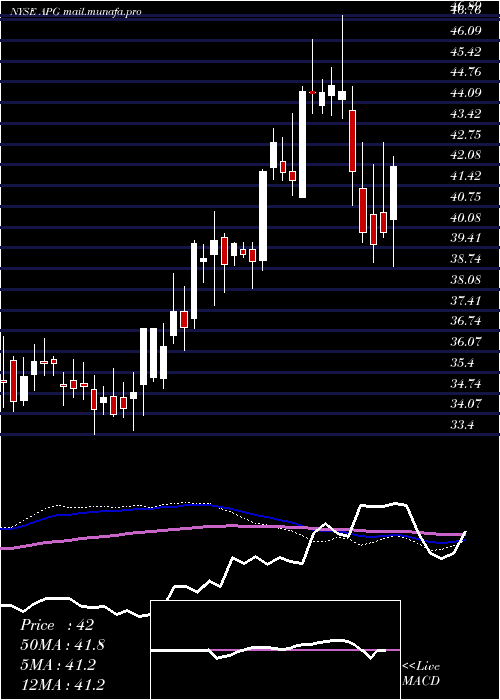500x700 pixels.
Task: Click the 46.09 price axis label
Action: pyautogui.click(x=466, y=31)
